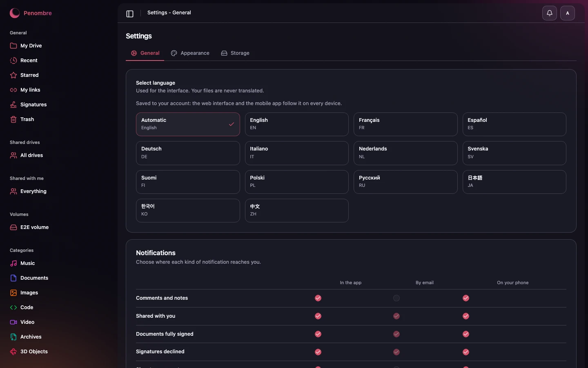Click the Images picture icon

click(13, 293)
